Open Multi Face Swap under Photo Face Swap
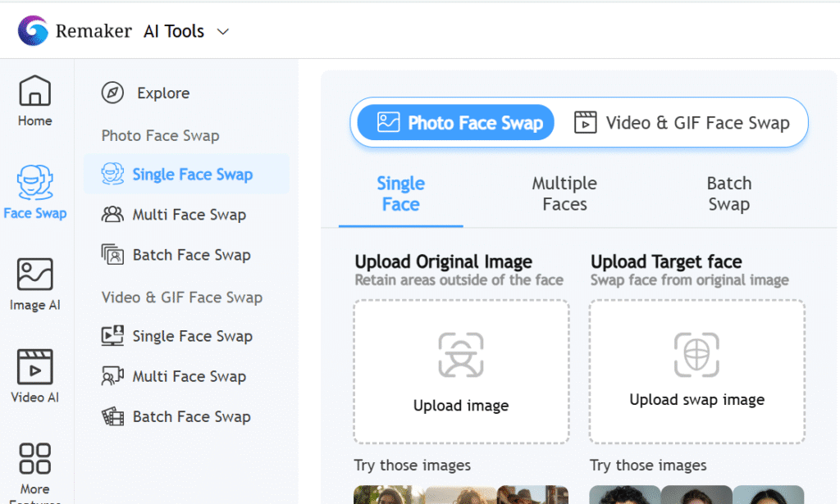 click(188, 215)
